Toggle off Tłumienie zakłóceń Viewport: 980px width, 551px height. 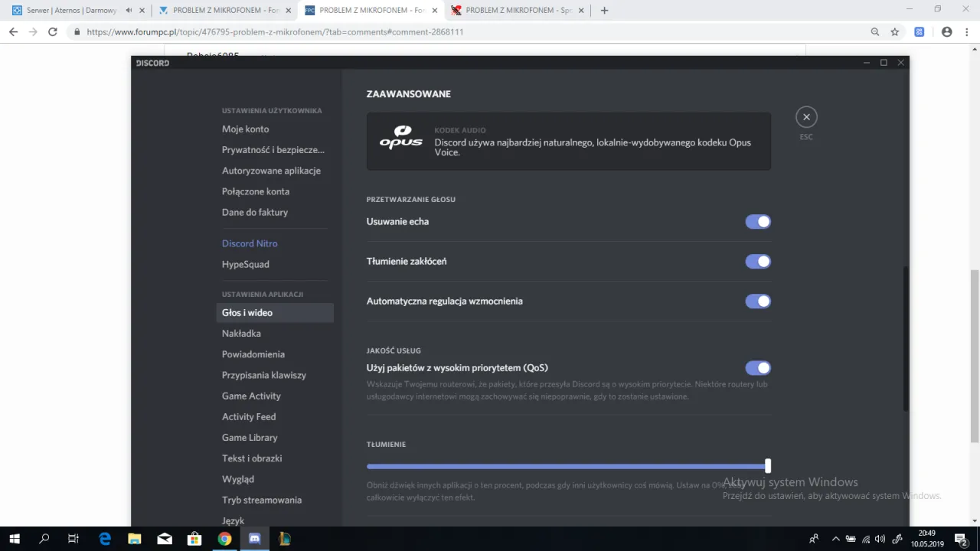tap(758, 261)
